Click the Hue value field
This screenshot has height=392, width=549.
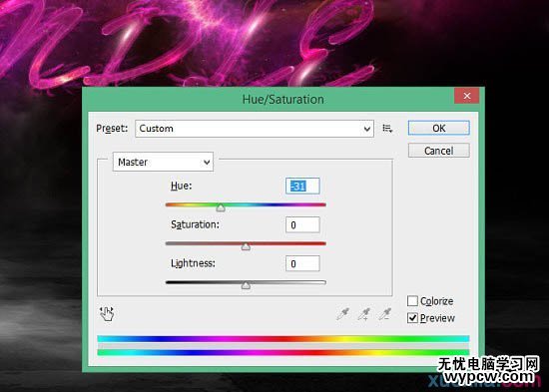point(302,186)
